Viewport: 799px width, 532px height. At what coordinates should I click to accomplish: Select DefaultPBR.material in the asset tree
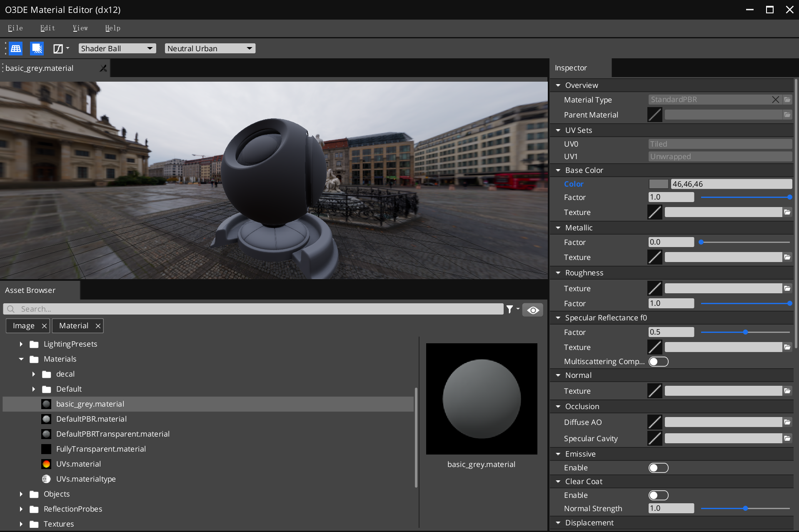coord(91,419)
